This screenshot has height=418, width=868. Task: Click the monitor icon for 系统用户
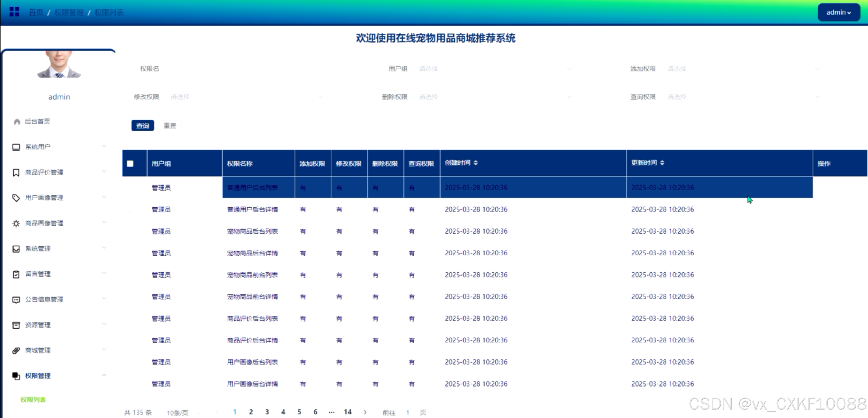coord(16,147)
